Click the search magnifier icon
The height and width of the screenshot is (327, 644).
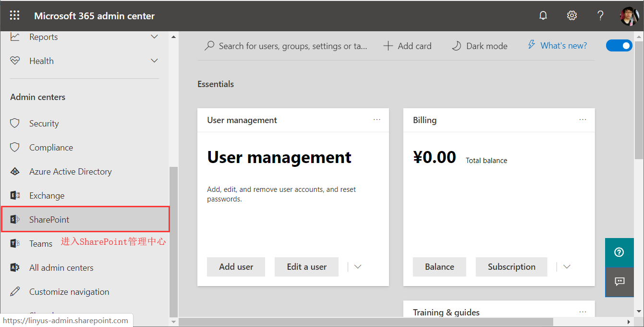click(x=209, y=46)
